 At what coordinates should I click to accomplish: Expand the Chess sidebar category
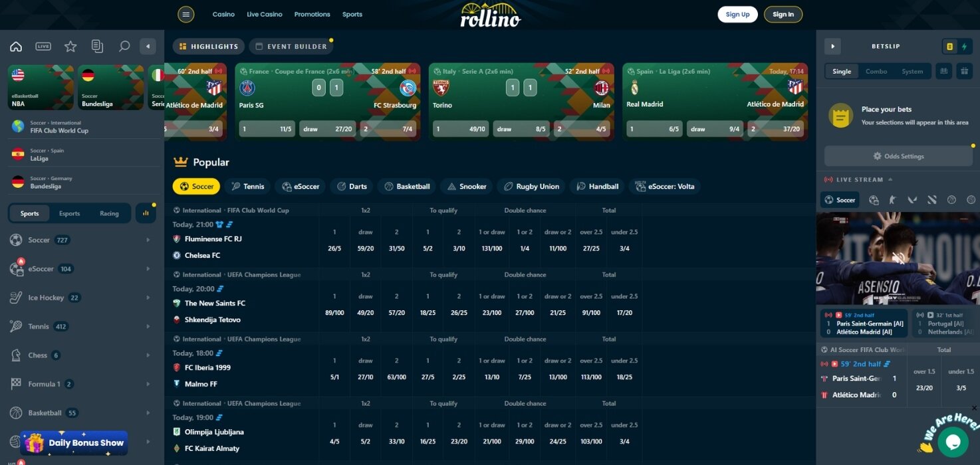tap(82, 355)
